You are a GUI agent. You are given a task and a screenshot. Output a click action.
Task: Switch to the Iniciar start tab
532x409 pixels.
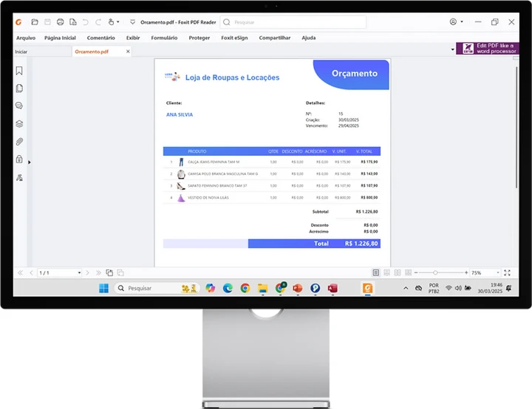(x=21, y=52)
